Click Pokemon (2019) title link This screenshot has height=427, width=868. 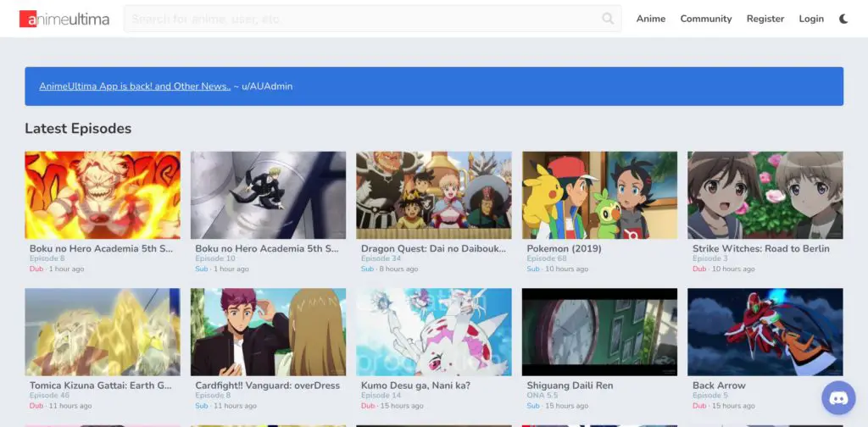point(564,249)
